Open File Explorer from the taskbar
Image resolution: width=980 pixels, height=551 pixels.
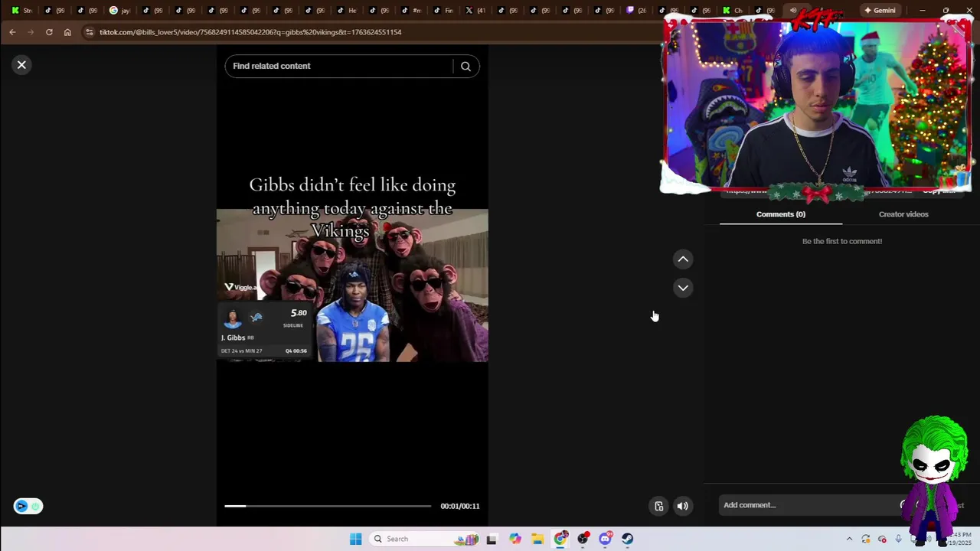coord(537,539)
